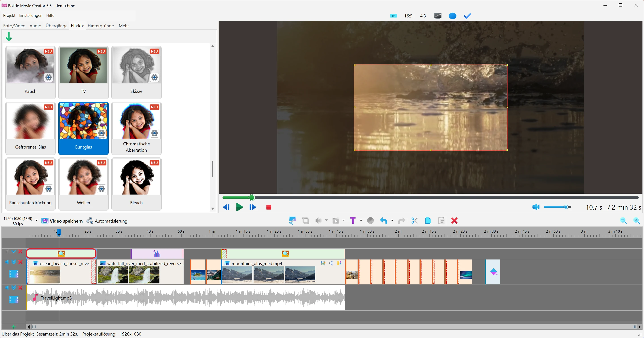
Task: Click the green playback position slider knob
Action: [x=252, y=198]
